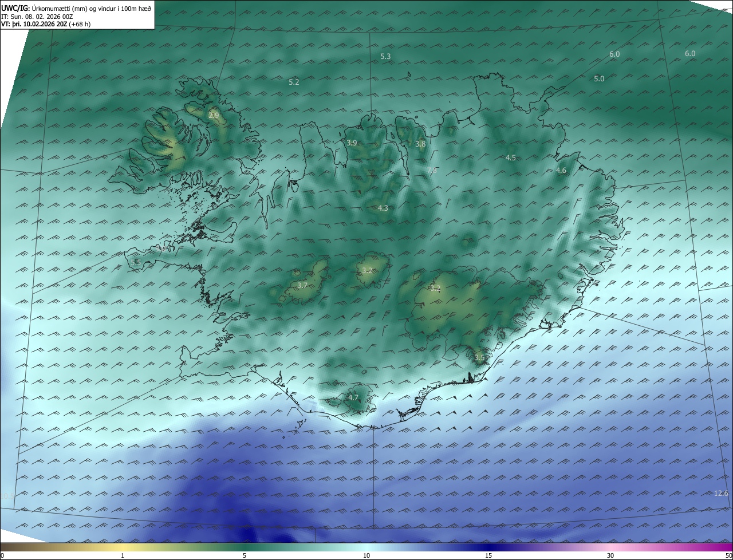Click the 2.9 value in the Westfjords
The image size is (733, 560).
(x=214, y=115)
